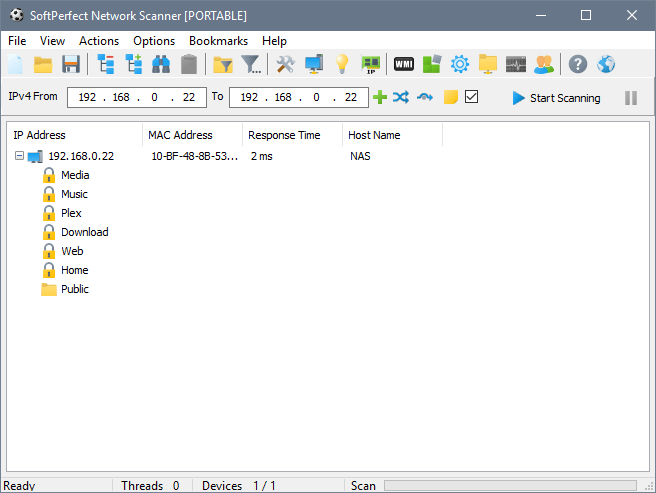
Task: Click the New file toolbar icon
Action: coord(15,64)
